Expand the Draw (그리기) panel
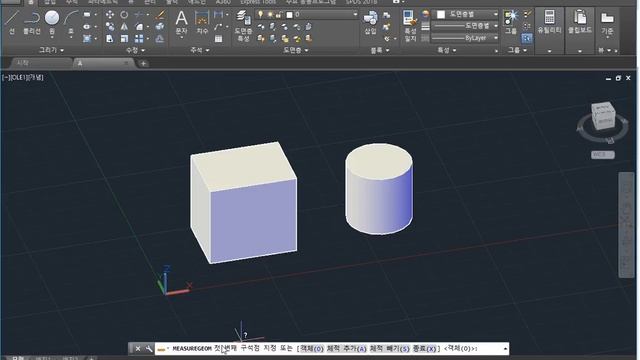The width and height of the screenshot is (640, 360). pos(51,50)
